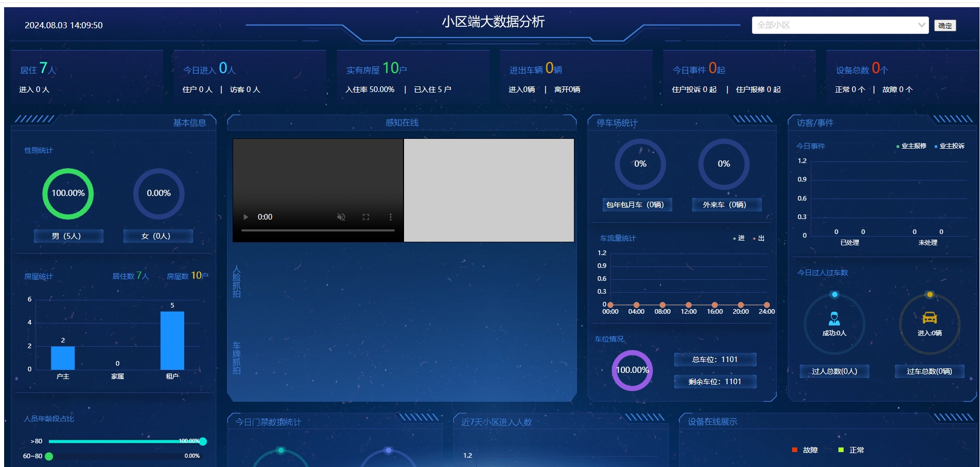980x467 pixels.
Task: Toggle the 进 legend in the traffic chart
Action: (x=739, y=238)
